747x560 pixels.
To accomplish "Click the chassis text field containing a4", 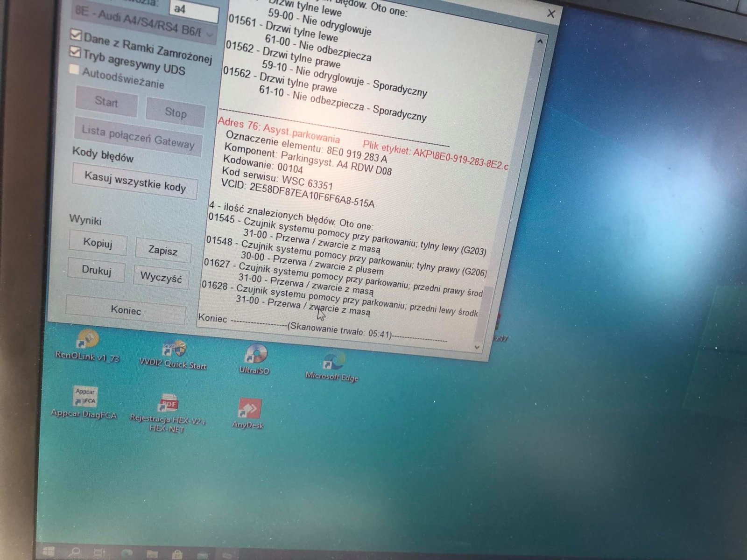I will click(x=194, y=10).
